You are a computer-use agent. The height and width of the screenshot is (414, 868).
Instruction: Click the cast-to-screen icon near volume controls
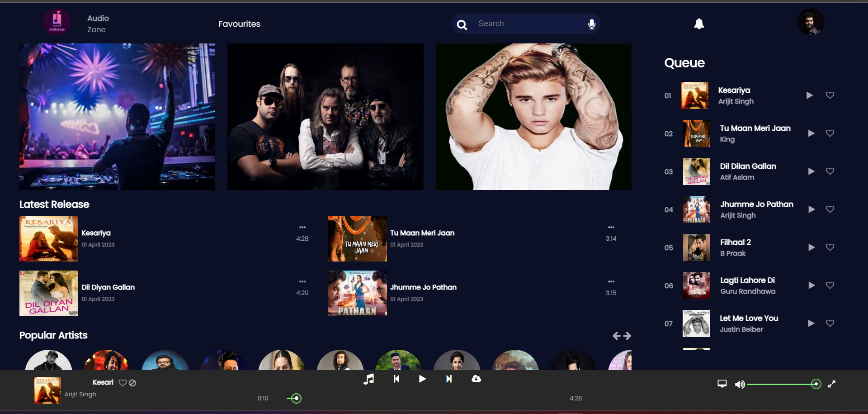(722, 384)
